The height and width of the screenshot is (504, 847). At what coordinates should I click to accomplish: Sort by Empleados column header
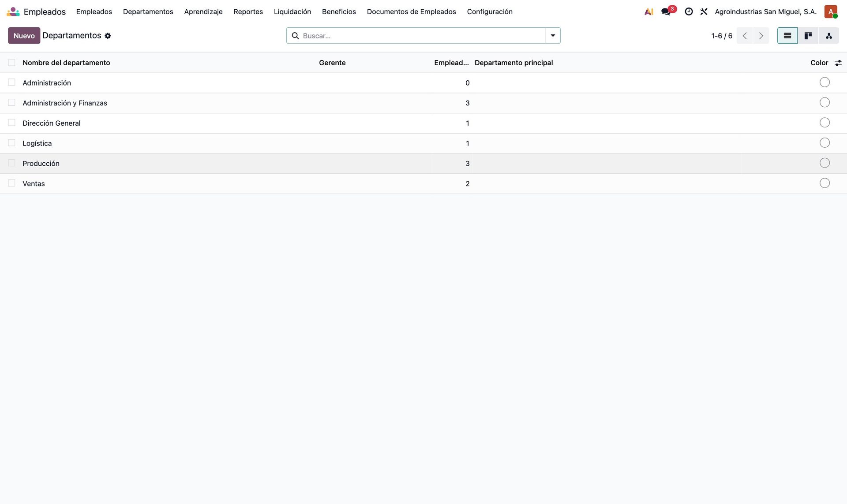point(451,63)
